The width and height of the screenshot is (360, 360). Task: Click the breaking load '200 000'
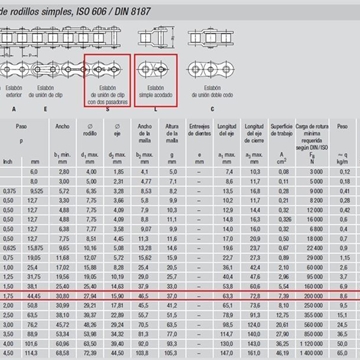pyautogui.click(x=314, y=296)
